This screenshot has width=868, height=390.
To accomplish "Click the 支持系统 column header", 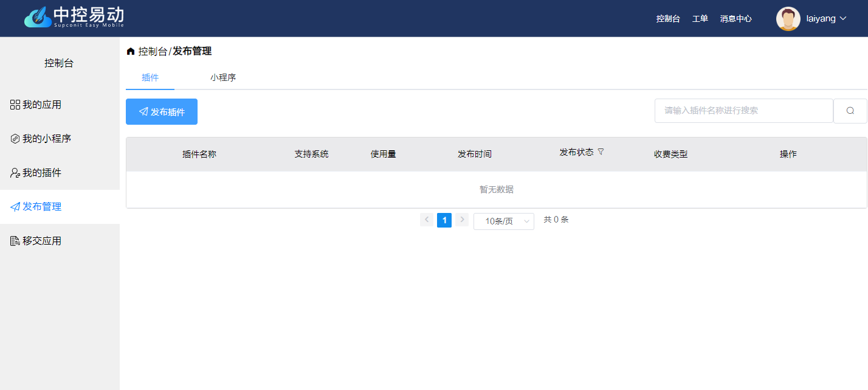I will click(x=311, y=154).
